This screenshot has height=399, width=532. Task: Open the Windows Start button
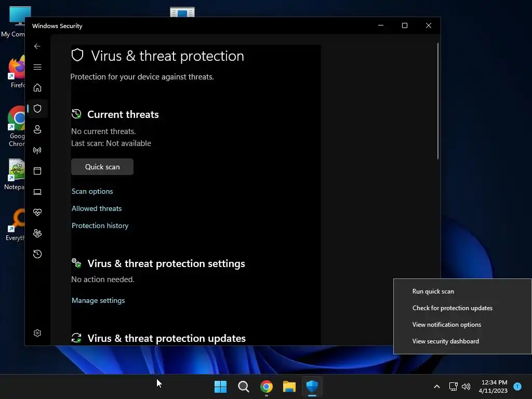pos(220,387)
